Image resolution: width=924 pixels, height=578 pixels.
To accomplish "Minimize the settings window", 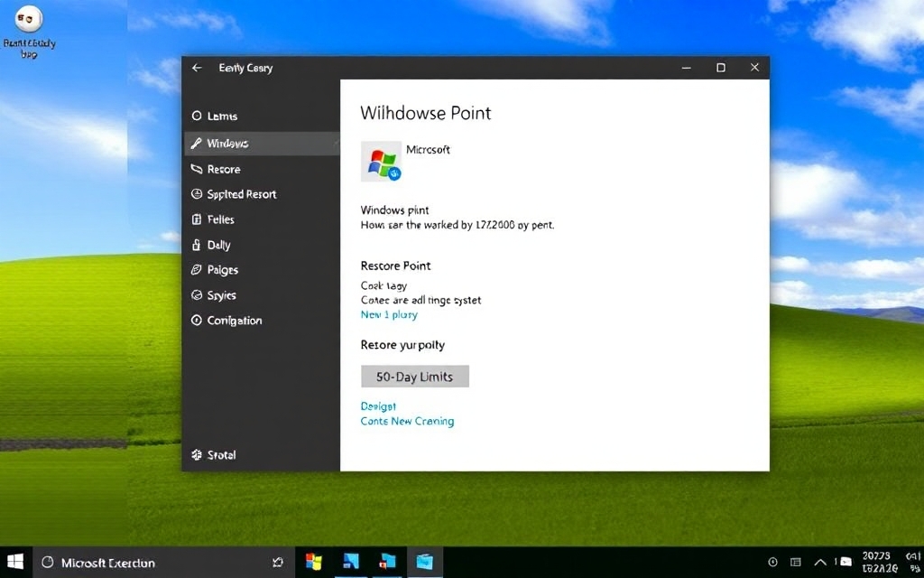I will [686, 68].
